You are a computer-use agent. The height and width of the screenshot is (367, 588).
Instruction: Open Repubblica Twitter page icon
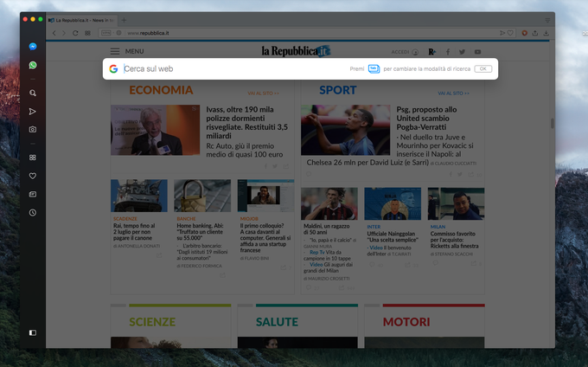point(462,52)
